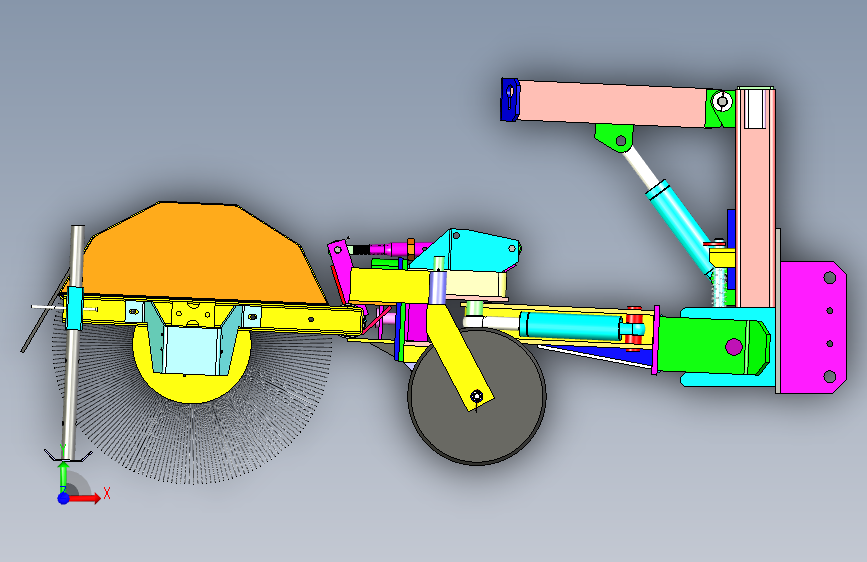867x562 pixels.
Task: Select the light blue motor housing in brush
Action: (x=191, y=351)
